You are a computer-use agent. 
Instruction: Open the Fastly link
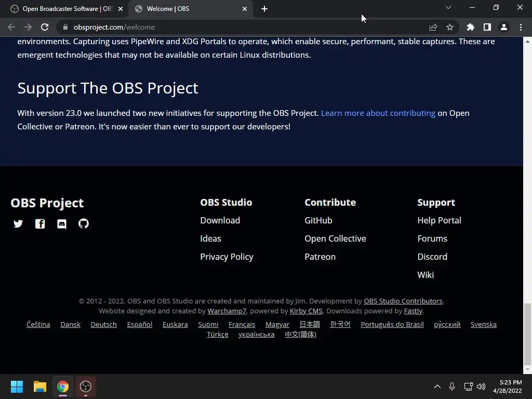tap(413, 311)
